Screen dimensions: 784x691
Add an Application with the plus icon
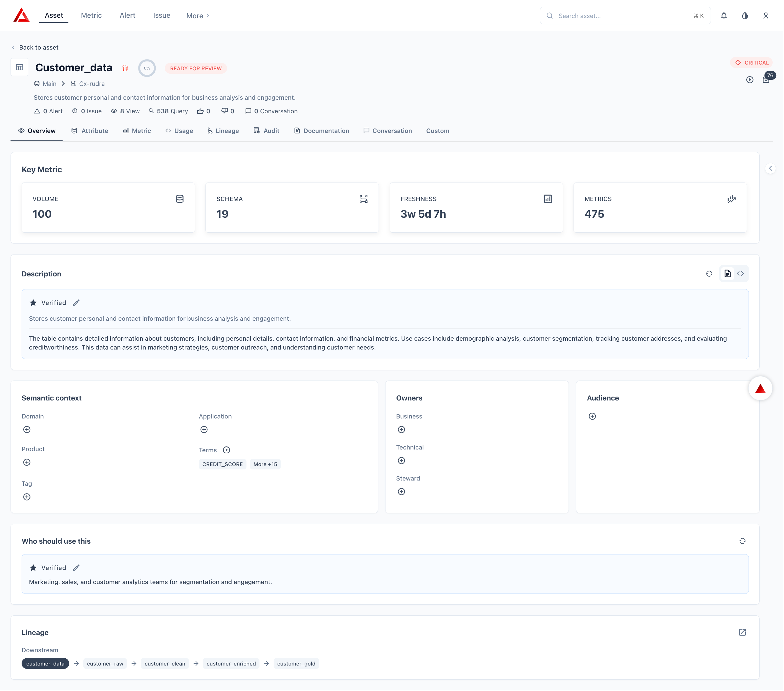click(x=204, y=430)
